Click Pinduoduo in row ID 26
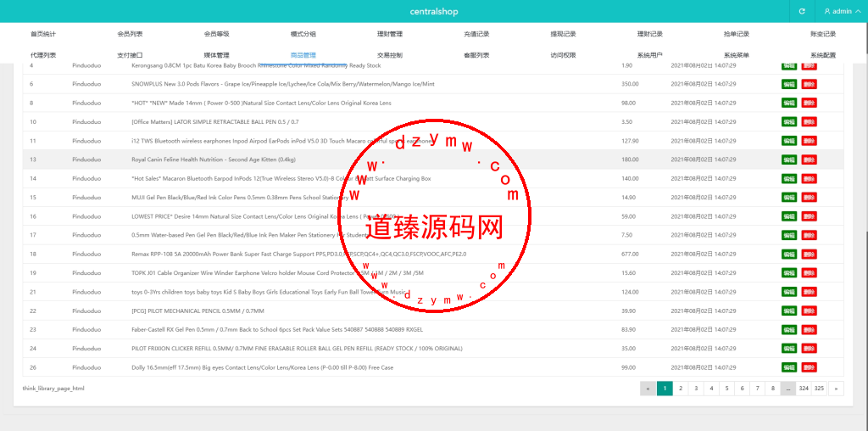Viewport: 868px width, 431px height. (86, 367)
